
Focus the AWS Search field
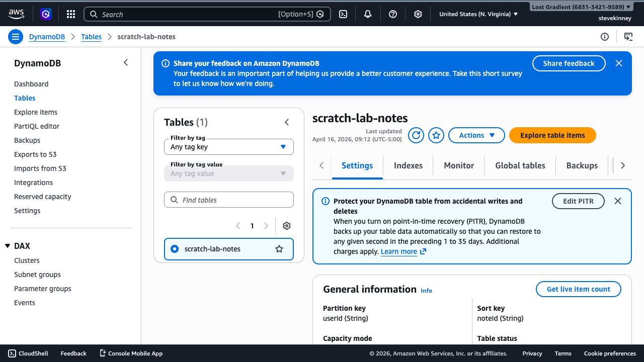coord(207,14)
